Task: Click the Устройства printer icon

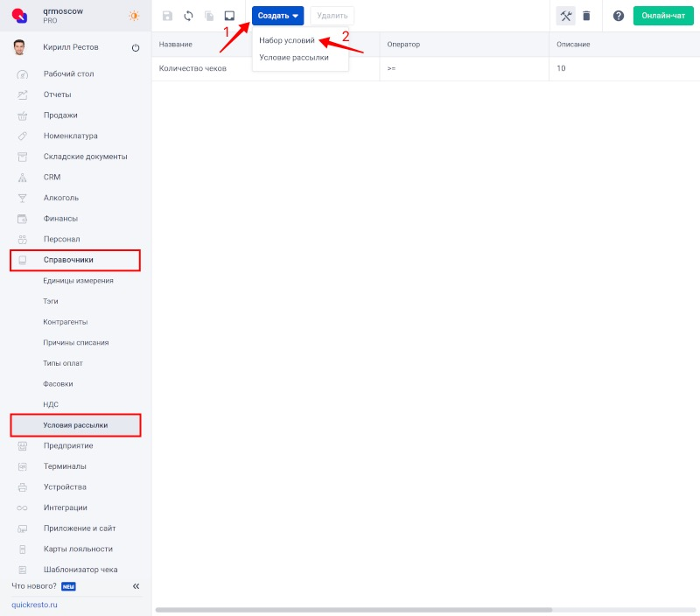Action: [x=23, y=487]
